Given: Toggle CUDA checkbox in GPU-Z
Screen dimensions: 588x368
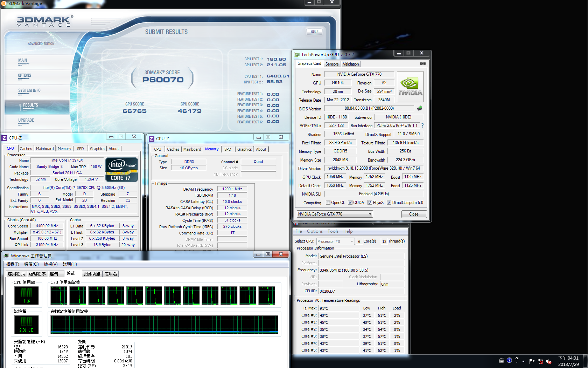Looking at the screenshot, I should 350,203.
